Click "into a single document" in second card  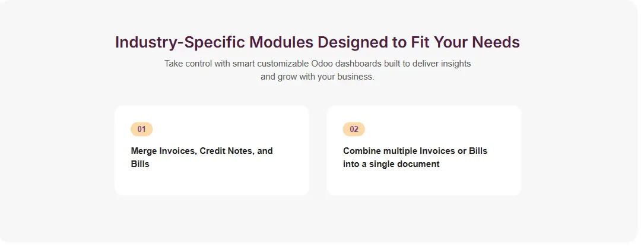(x=391, y=164)
